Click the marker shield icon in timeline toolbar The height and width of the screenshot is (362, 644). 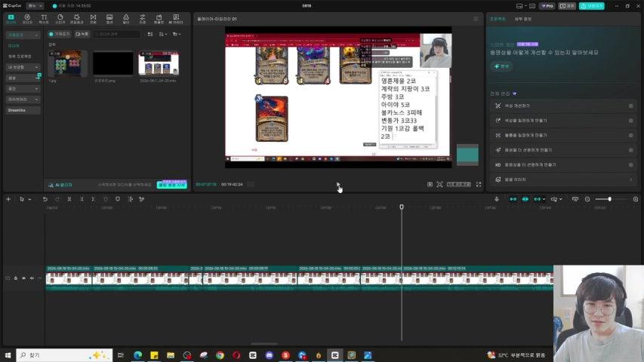pyautogui.click(x=118, y=199)
